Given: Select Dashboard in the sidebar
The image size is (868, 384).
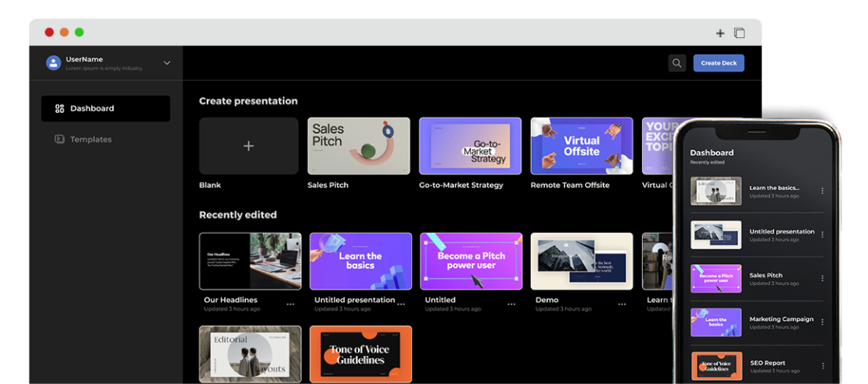Looking at the screenshot, I should (106, 108).
